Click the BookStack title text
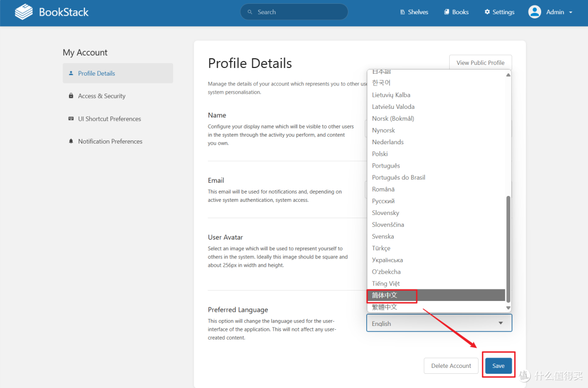Image resolution: width=588 pixels, height=388 pixels. click(x=64, y=12)
